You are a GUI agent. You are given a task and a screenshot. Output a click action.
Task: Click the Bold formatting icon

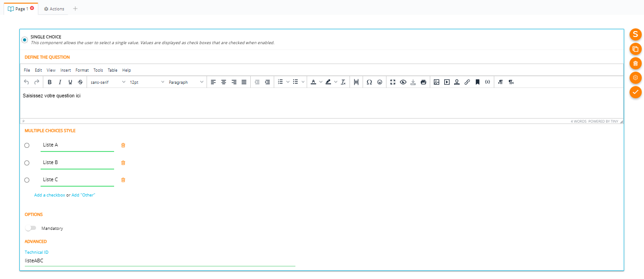(x=50, y=82)
